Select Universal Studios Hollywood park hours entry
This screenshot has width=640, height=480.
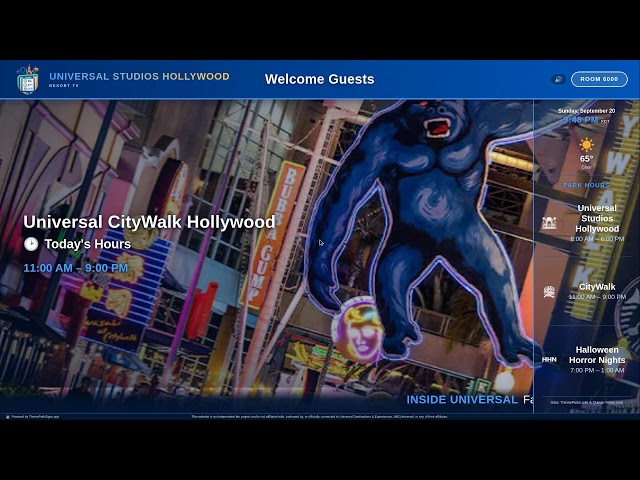(587, 223)
